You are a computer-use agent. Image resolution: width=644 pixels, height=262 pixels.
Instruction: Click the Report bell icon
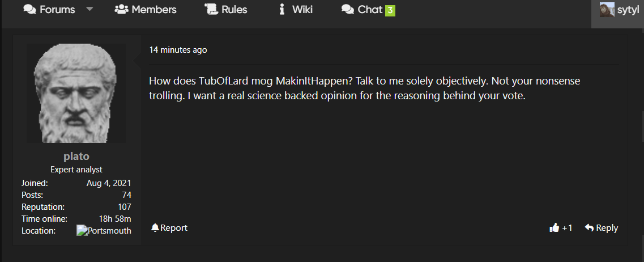(x=155, y=227)
